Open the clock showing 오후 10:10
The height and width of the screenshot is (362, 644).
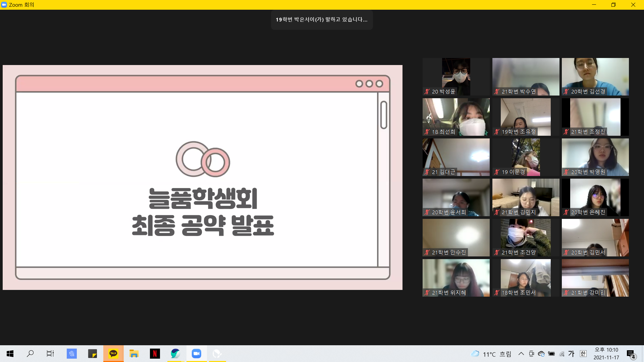pyautogui.click(x=606, y=354)
